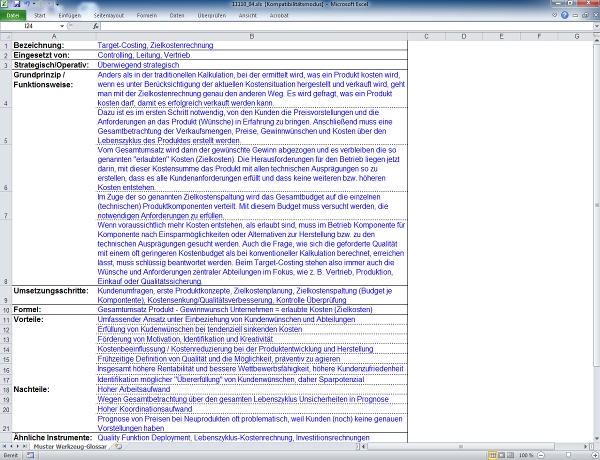The width and height of the screenshot is (600, 460).
Task: Select the Muster Werkzeug-Glossar sheet tab
Action: click(73, 446)
